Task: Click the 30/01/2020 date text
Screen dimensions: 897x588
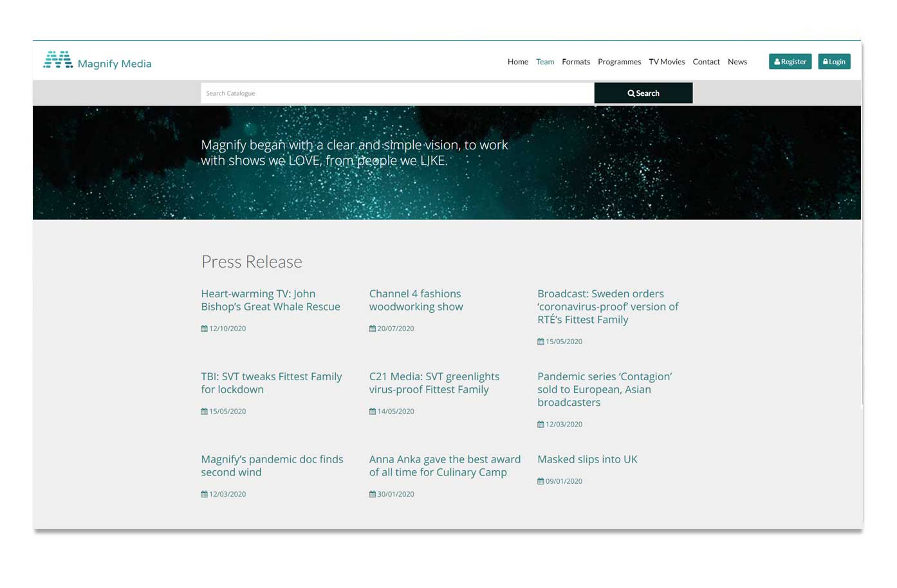Action: coord(395,494)
